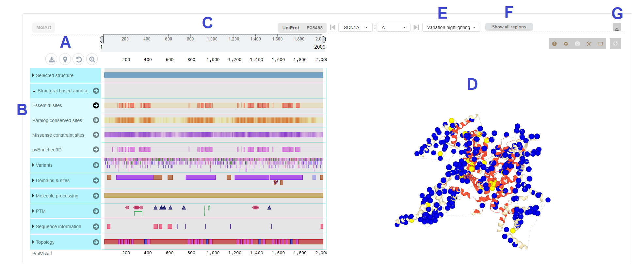
Task: Toggle Essential sites arrow to show in 3D
Action: coord(96,105)
